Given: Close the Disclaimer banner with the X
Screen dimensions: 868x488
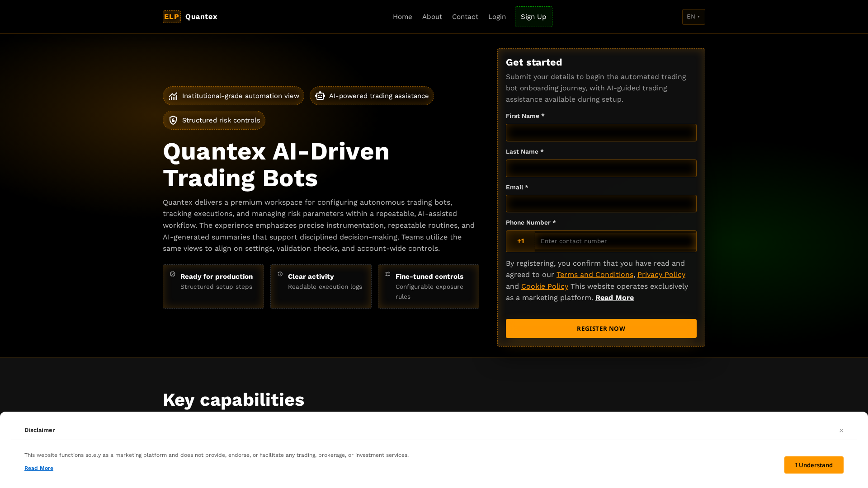Looking at the screenshot, I should pos(841,431).
